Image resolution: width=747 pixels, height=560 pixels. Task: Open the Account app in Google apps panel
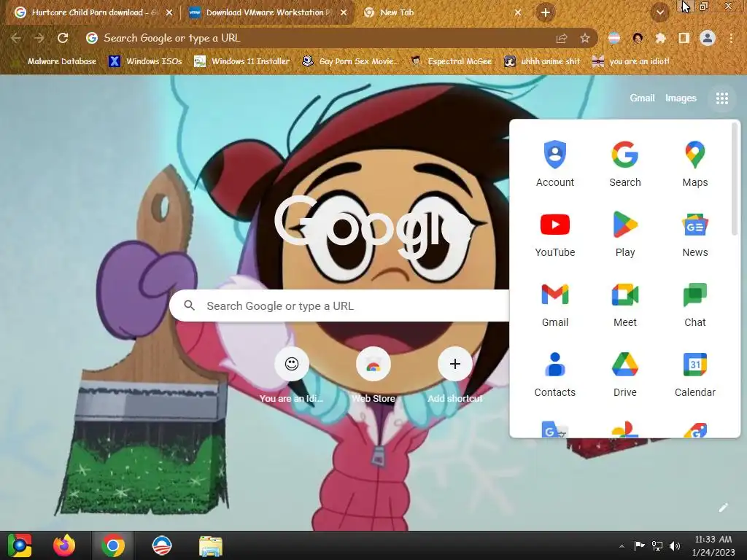click(555, 164)
